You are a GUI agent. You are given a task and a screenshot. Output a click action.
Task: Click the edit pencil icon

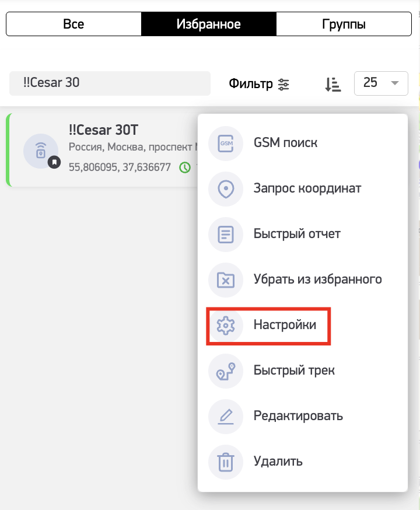tap(225, 416)
